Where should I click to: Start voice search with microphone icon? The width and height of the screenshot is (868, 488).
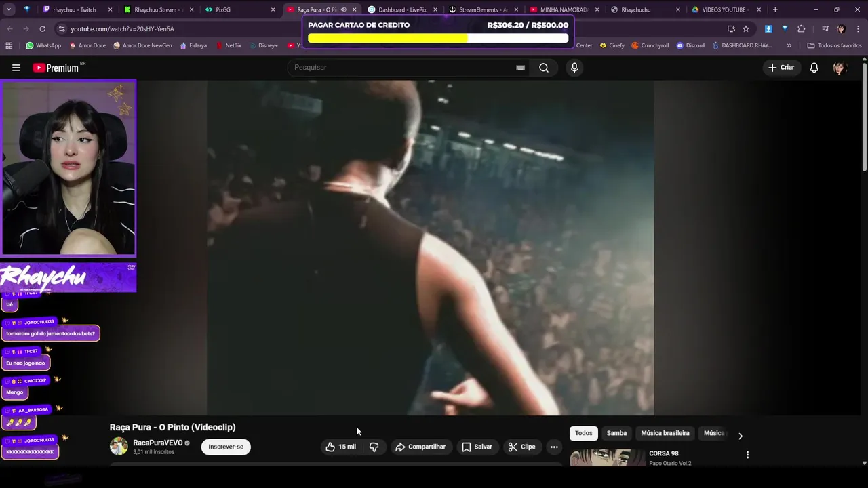click(x=574, y=68)
